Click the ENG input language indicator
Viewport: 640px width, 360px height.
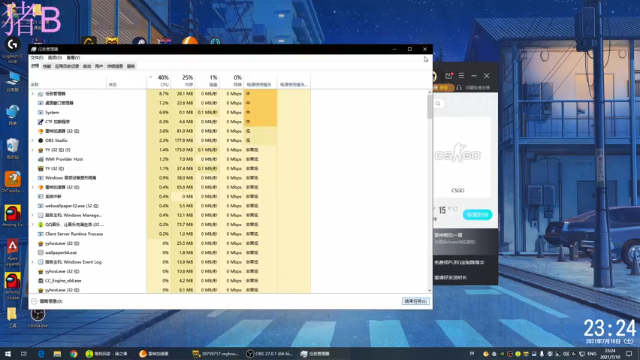[x=591, y=354]
